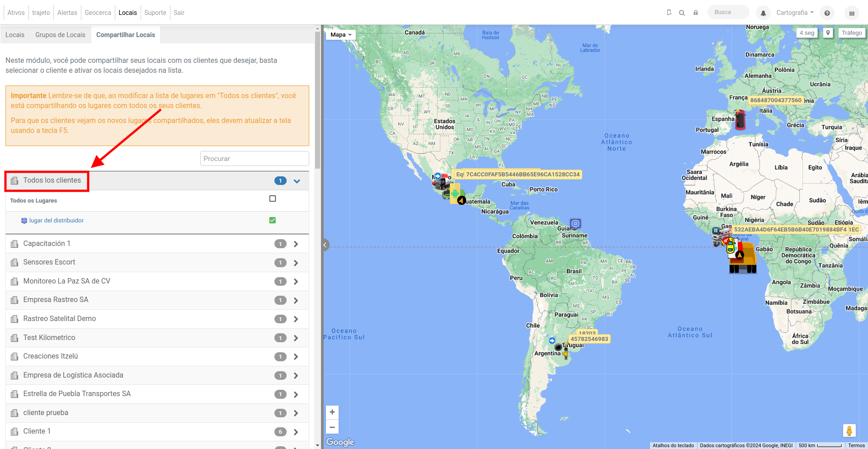The height and width of the screenshot is (449, 868).
Task: Click the orange truck marker near Gabão
Action: point(744,258)
